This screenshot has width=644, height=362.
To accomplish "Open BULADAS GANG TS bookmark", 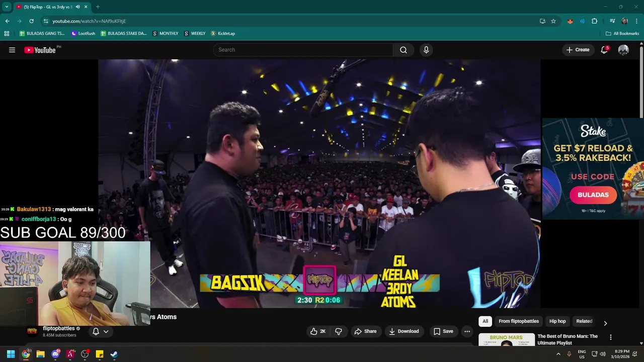I will (42, 33).
